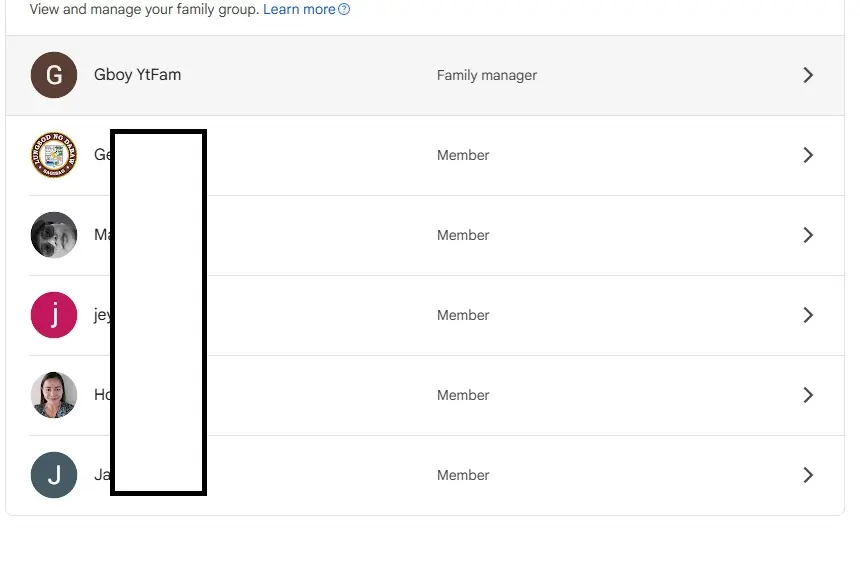Select the Gboy YtFam name

pyautogui.click(x=137, y=75)
